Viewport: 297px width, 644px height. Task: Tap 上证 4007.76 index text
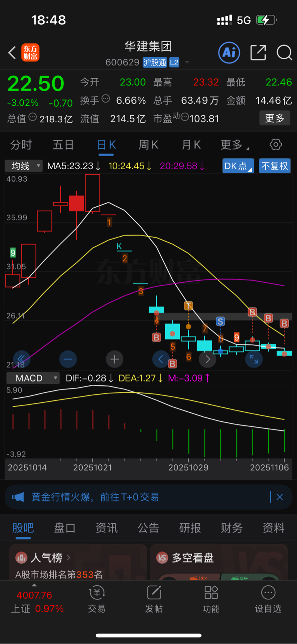tap(37, 602)
